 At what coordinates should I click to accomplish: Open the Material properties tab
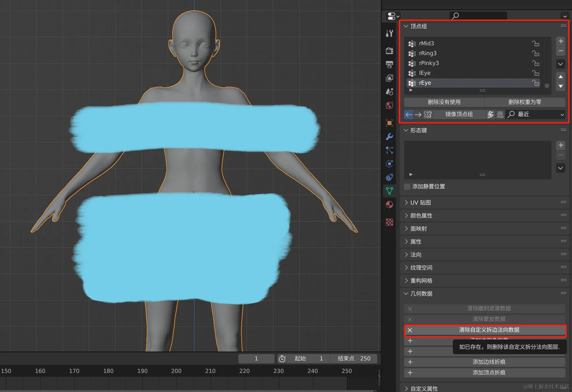389,205
